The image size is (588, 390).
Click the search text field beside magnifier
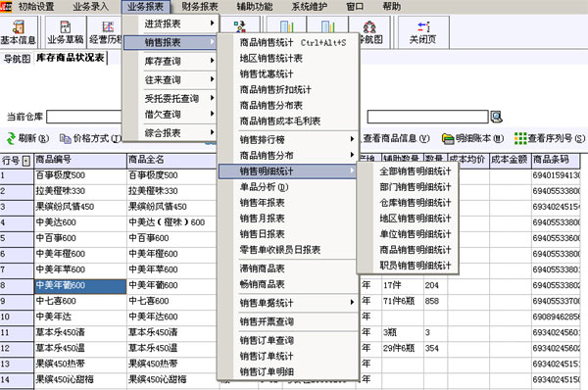coord(427,117)
